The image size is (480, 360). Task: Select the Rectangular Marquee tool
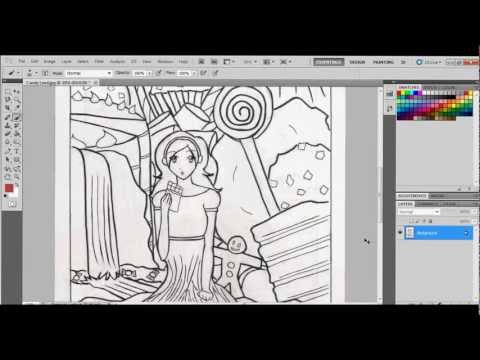tap(7, 91)
